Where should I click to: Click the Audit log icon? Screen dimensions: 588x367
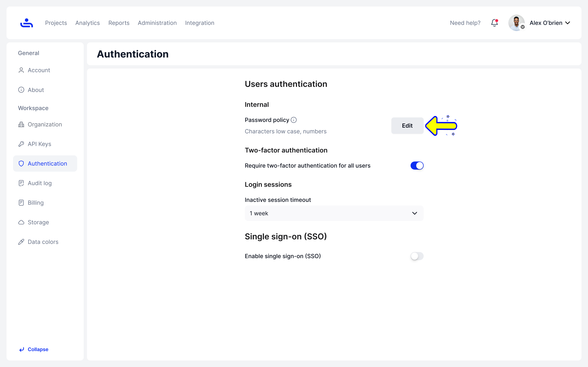21,183
